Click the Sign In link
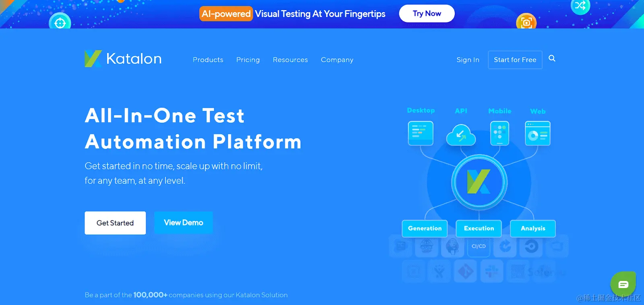The height and width of the screenshot is (305, 644). 468,60
